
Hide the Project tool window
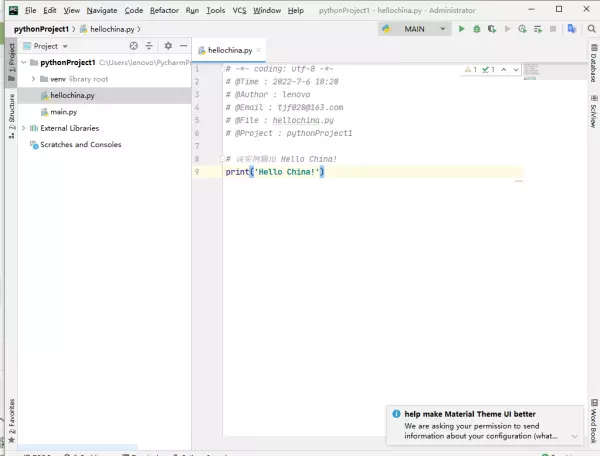pyautogui.click(x=184, y=46)
